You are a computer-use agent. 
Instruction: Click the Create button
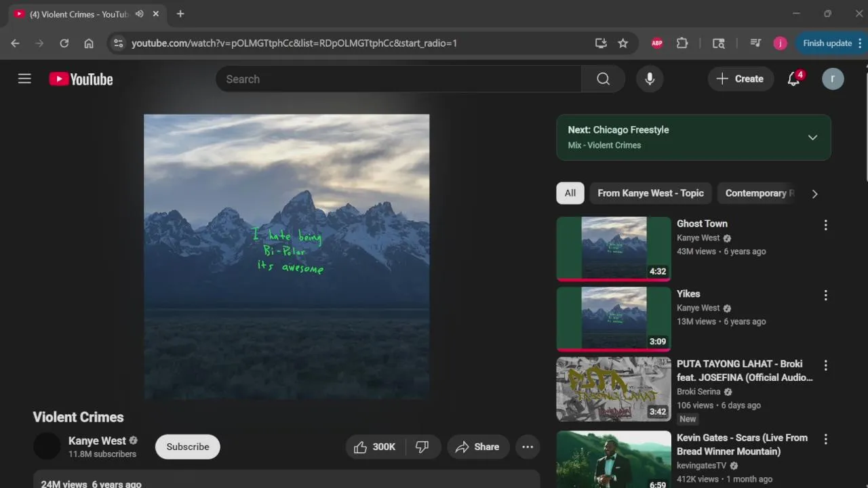point(741,79)
